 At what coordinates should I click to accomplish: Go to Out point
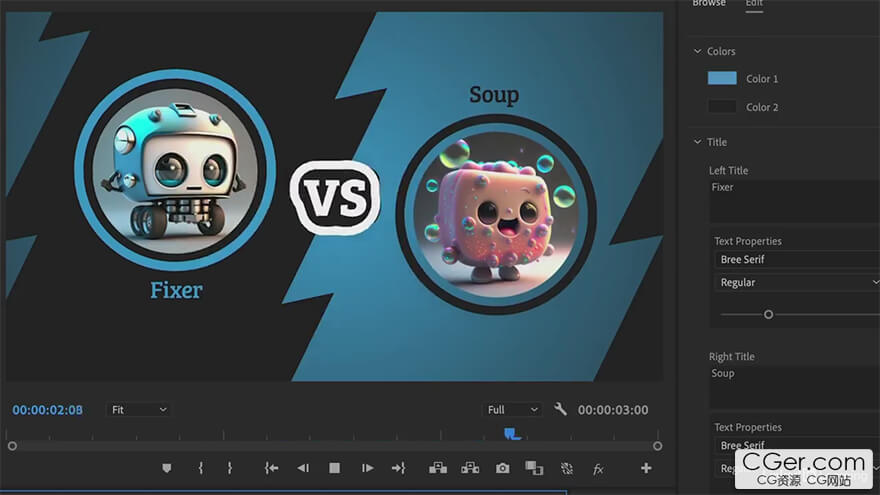[398, 468]
